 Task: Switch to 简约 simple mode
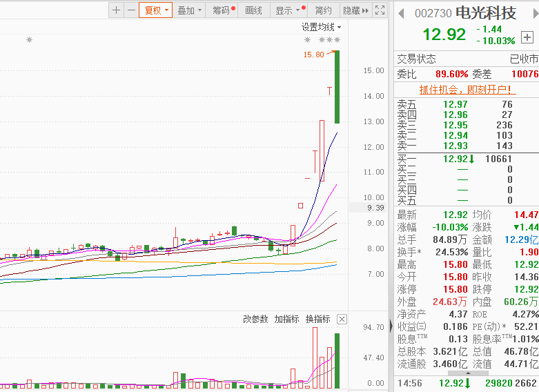[323, 10]
